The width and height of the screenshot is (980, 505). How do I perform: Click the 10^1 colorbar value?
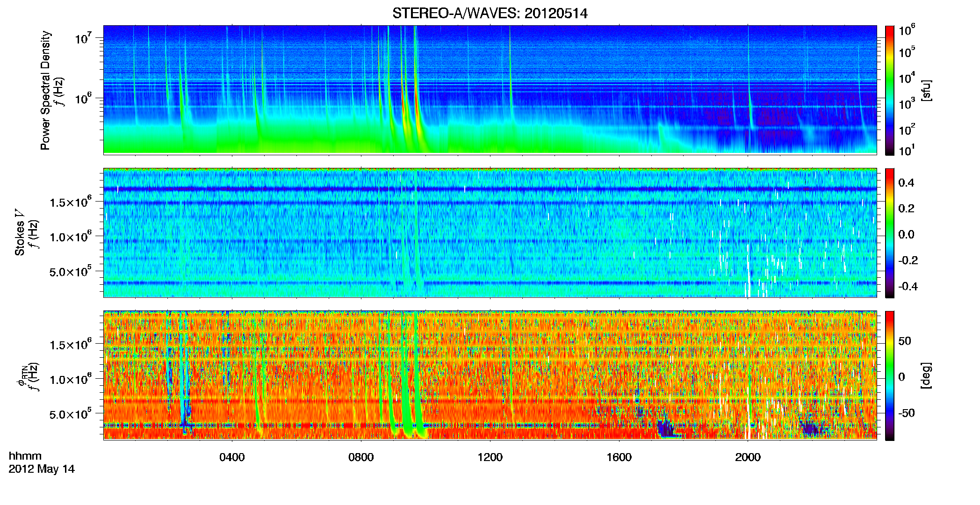(907, 151)
